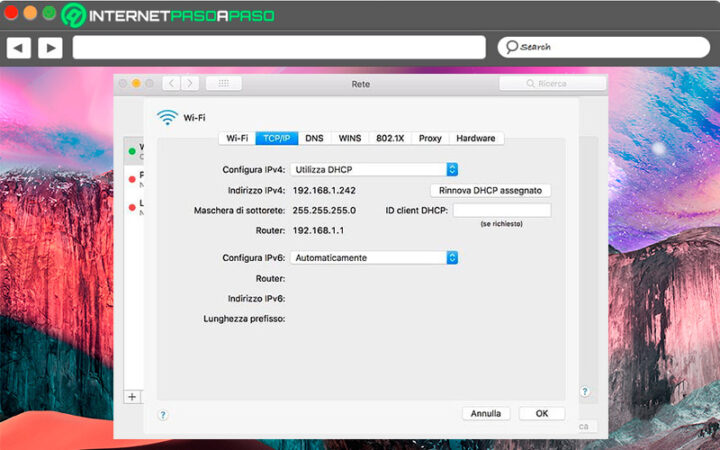The height and width of the screenshot is (450, 720).
Task: Click Rinnova DHCP assegnato button
Action: click(490, 190)
